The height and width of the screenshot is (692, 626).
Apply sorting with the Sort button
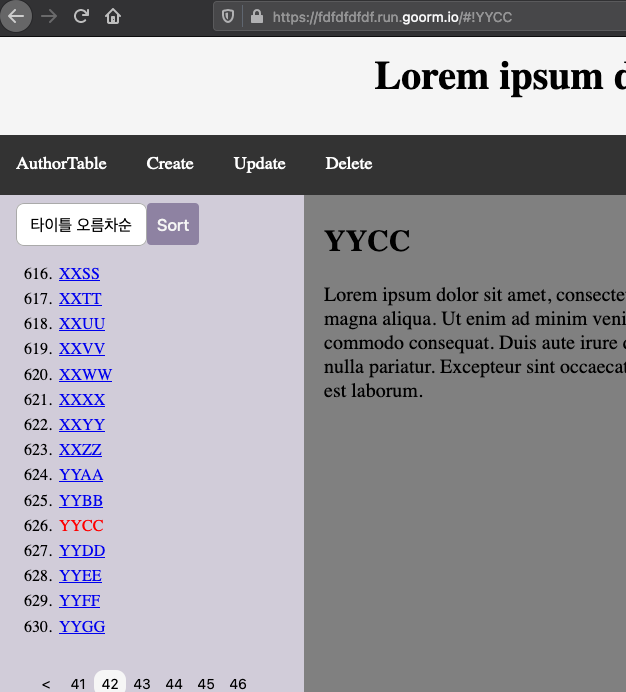tap(173, 224)
